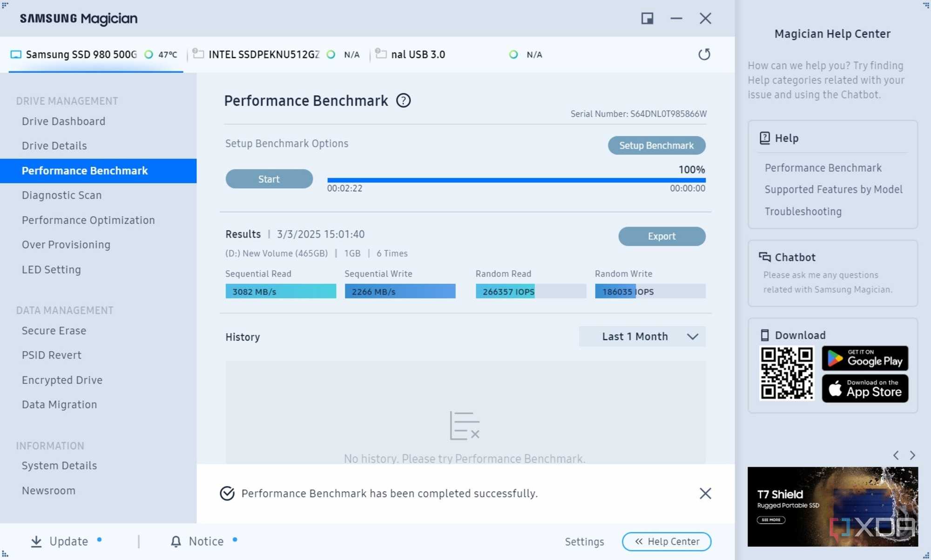The image size is (931, 560).
Task: Open App Store download badge
Action: pos(865,388)
